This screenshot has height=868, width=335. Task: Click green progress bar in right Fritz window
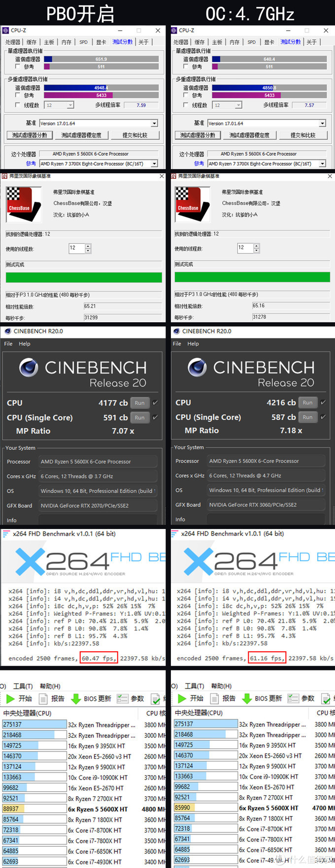(252, 277)
